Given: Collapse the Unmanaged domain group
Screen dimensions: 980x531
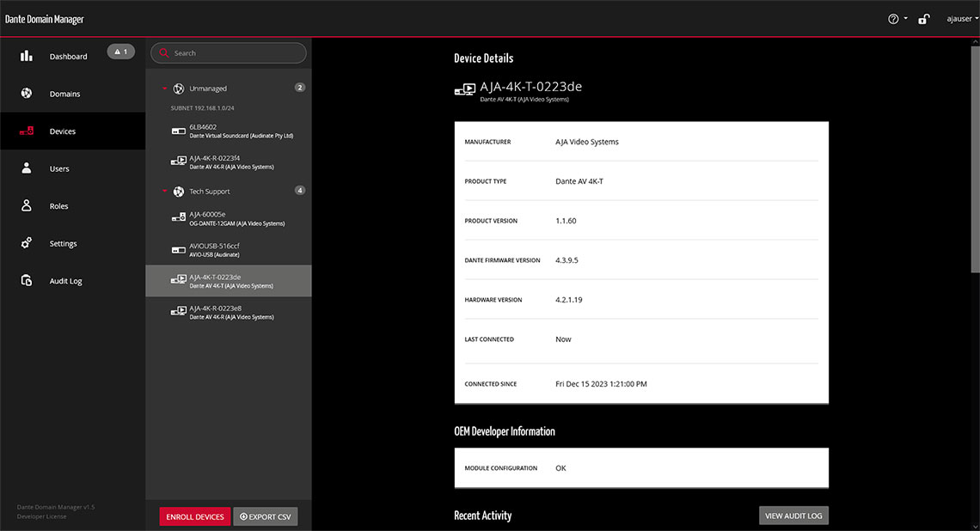Looking at the screenshot, I should coord(165,88).
